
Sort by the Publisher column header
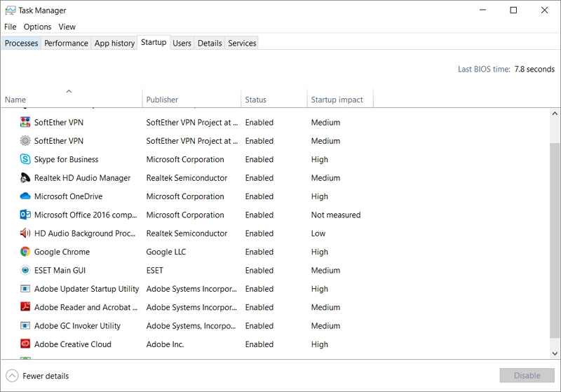pos(191,98)
